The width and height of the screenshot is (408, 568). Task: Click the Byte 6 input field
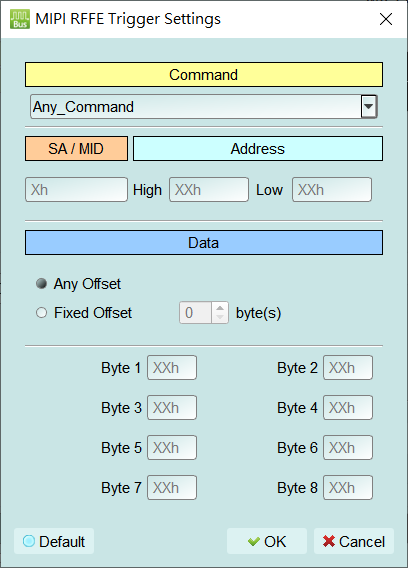point(348,448)
